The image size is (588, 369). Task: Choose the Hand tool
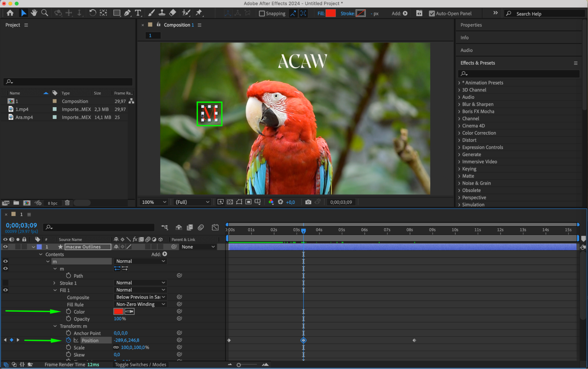[x=34, y=13]
